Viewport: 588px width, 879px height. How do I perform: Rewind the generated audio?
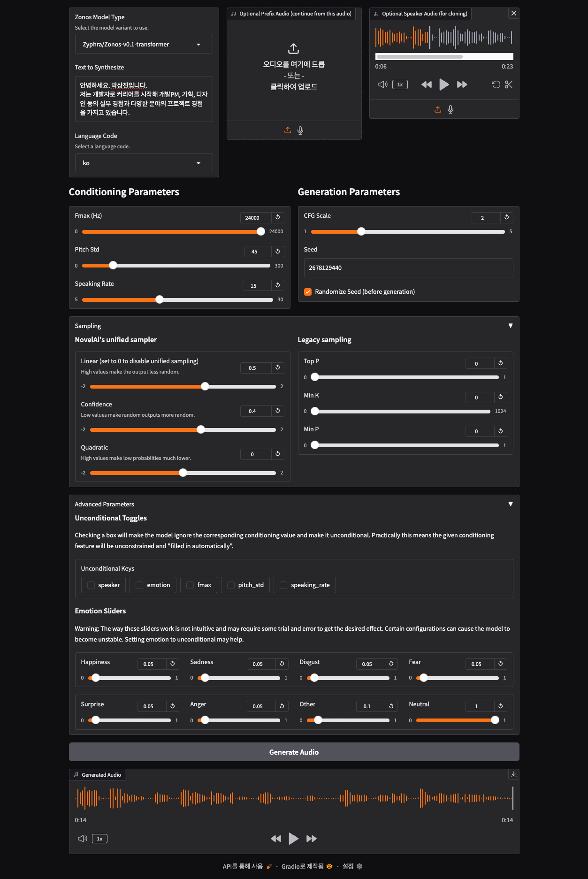(x=276, y=839)
